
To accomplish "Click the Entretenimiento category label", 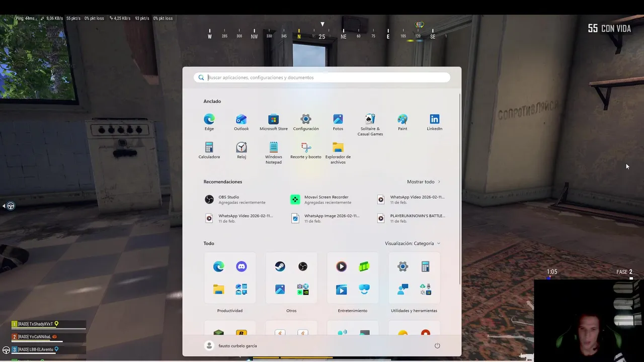I will [353, 311].
